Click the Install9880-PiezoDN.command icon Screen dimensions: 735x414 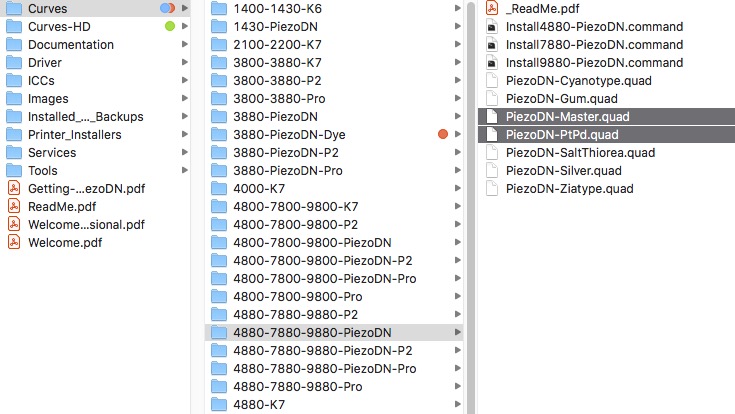tap(491, 62)
